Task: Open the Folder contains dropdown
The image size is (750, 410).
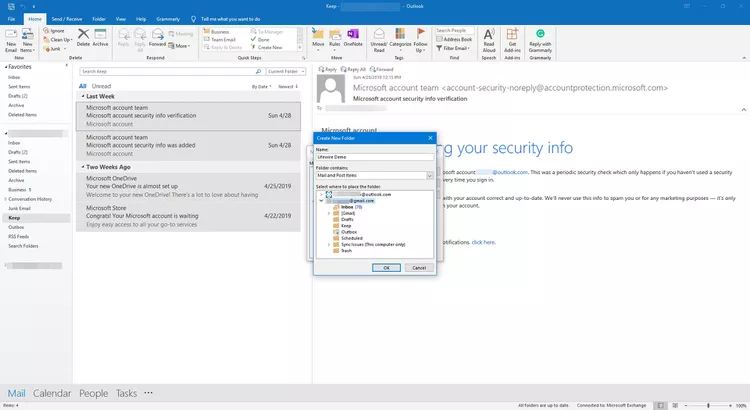Action: [430, 176]
